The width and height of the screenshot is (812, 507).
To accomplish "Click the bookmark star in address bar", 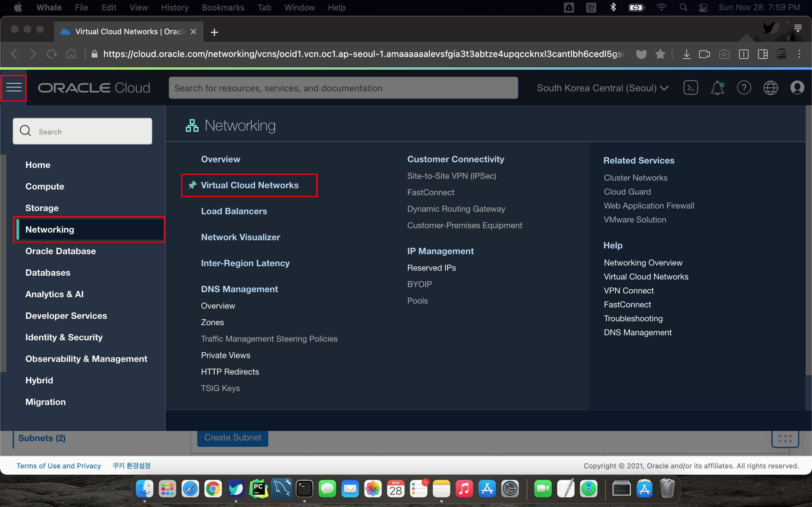I will tap(660, 54).
